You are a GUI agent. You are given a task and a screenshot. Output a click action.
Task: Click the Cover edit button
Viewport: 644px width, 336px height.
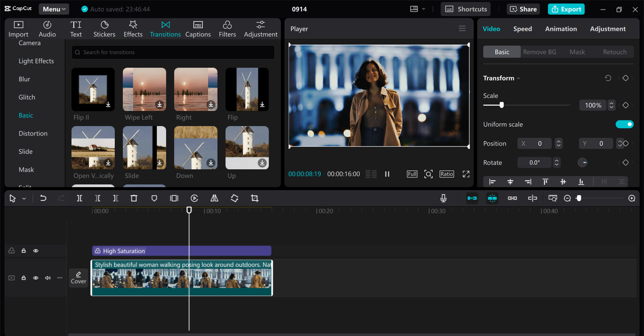[x=78, y=278]
